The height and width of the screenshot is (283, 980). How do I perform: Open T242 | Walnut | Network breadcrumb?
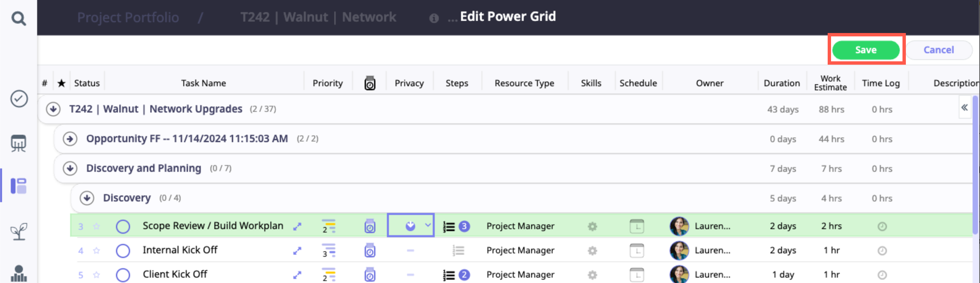(x=318, y=17)
